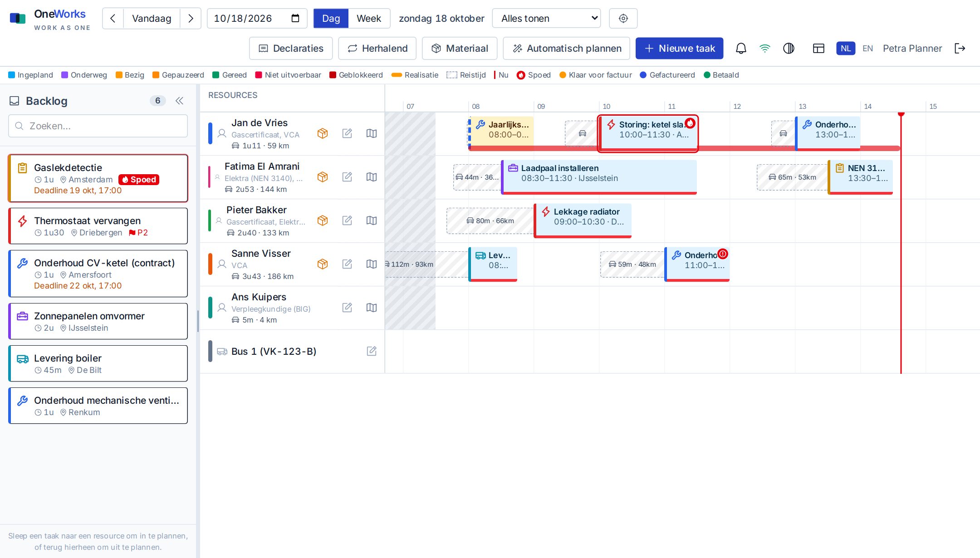Open material box icon for Sanne Visser
980x558 pixels.
coord(323,264)
